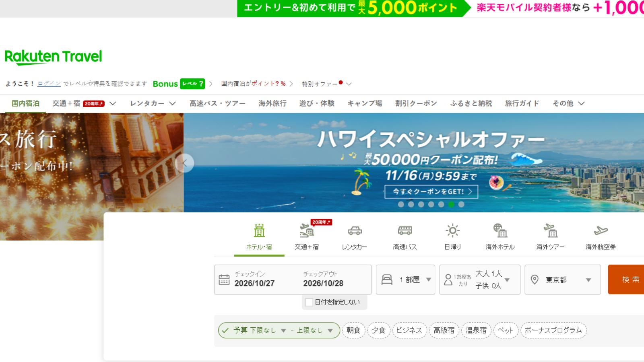The height and width of the screenshot is (362, 644).
Task: Click the person icon in guests selector
Action: (x=448, y=280)
